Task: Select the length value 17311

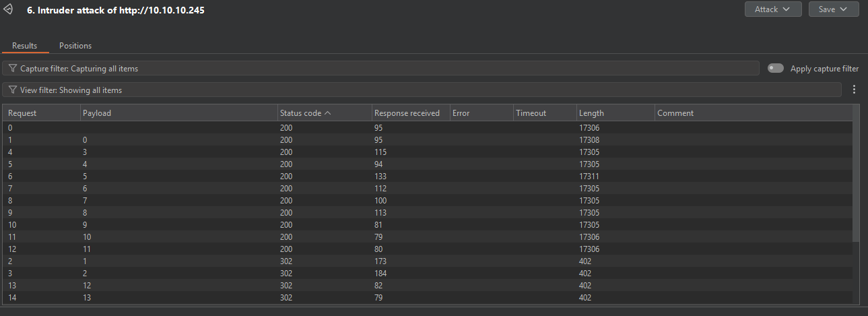Action: [589, 176]
